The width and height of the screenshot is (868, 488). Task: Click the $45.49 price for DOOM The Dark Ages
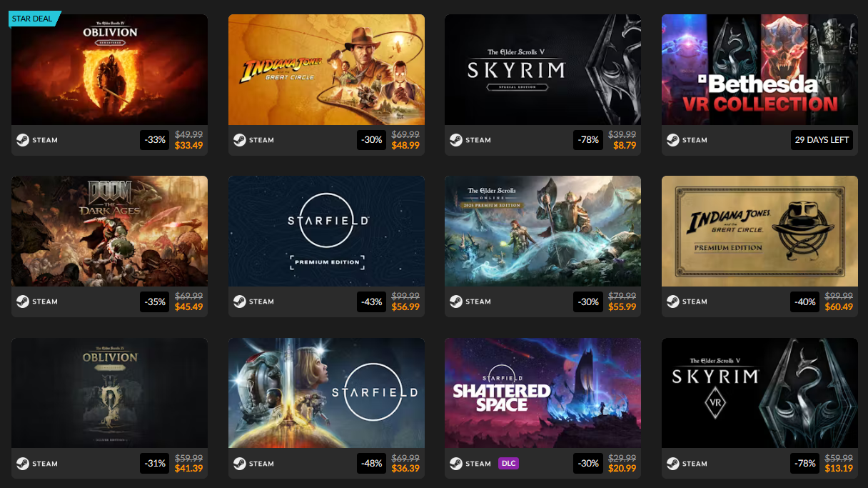pos(189,307)
